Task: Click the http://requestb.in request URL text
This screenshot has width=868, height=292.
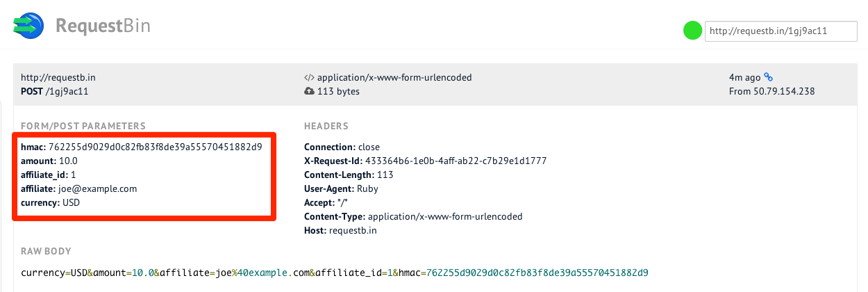Action: (x=53, y=77)
